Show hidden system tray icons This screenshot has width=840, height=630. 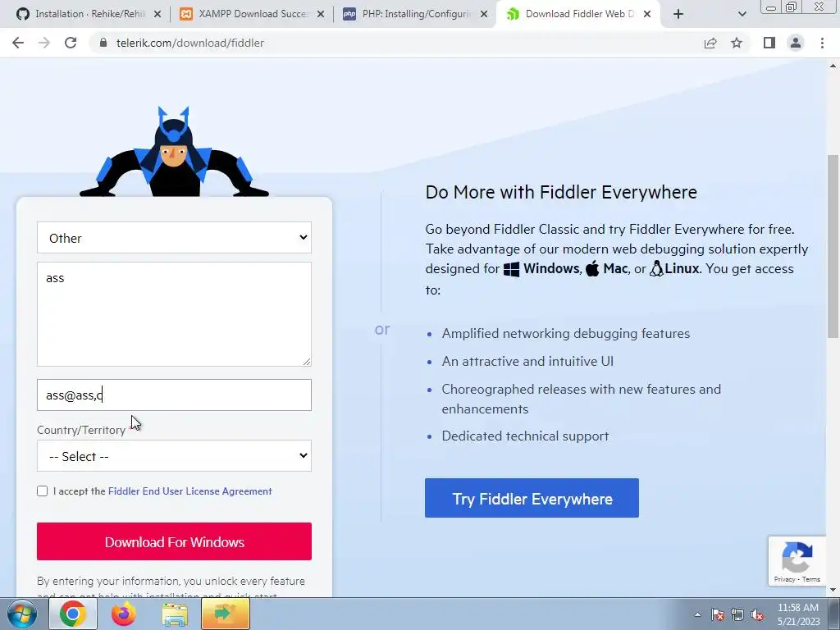pos(697,614)
